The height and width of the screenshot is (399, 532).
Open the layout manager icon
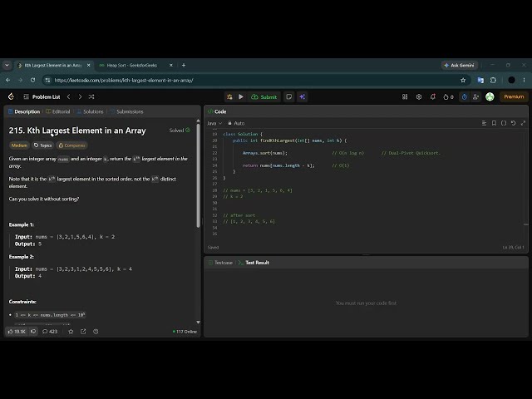[x=405, y=96]
